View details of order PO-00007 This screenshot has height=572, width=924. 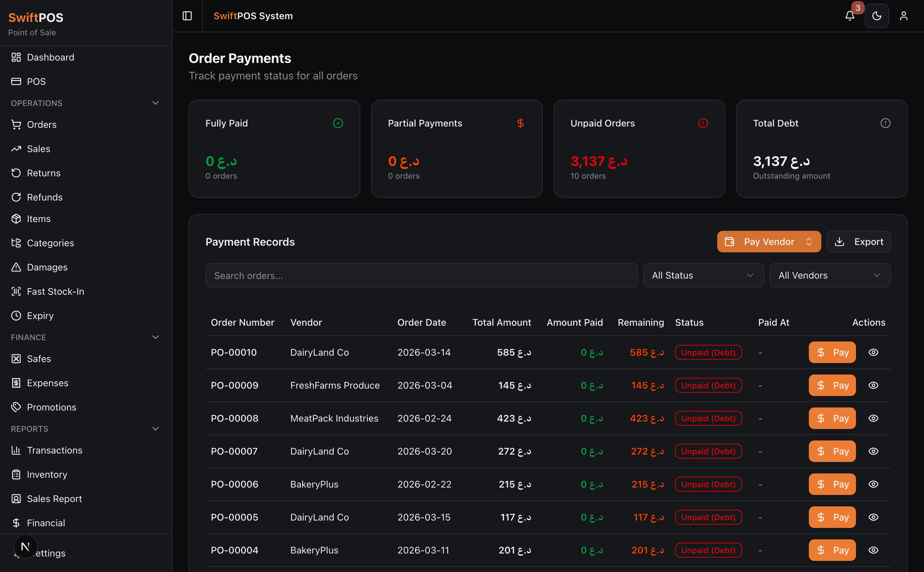[873, 451]
